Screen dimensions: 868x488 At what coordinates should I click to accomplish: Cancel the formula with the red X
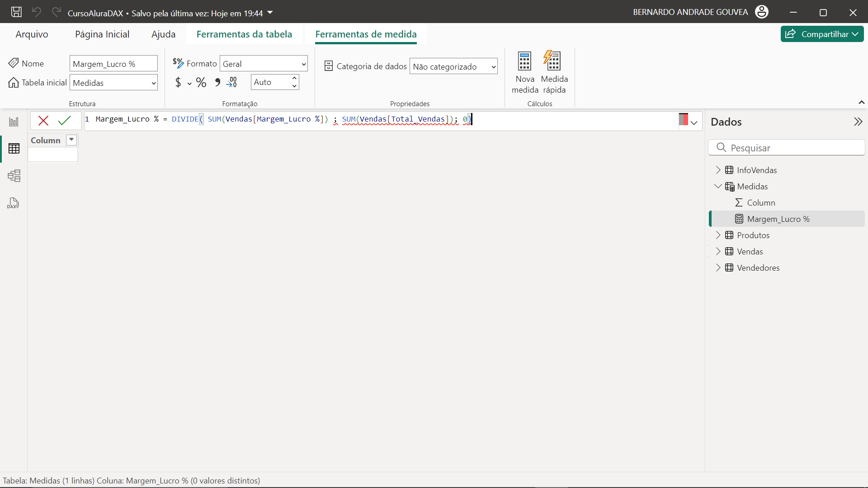(x=43, y=120)
